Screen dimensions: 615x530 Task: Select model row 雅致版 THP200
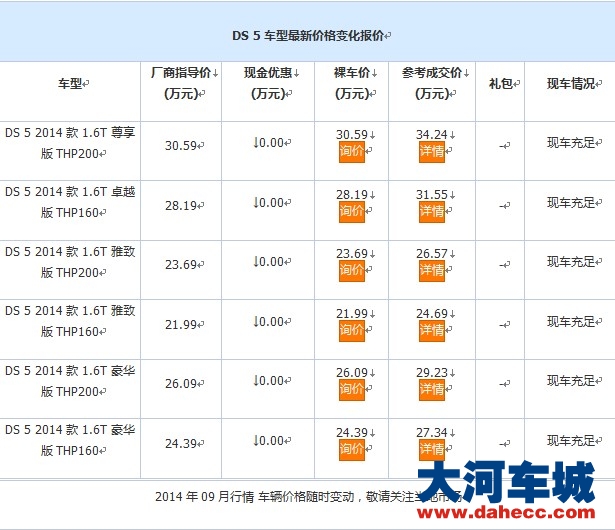click(70, 262)
